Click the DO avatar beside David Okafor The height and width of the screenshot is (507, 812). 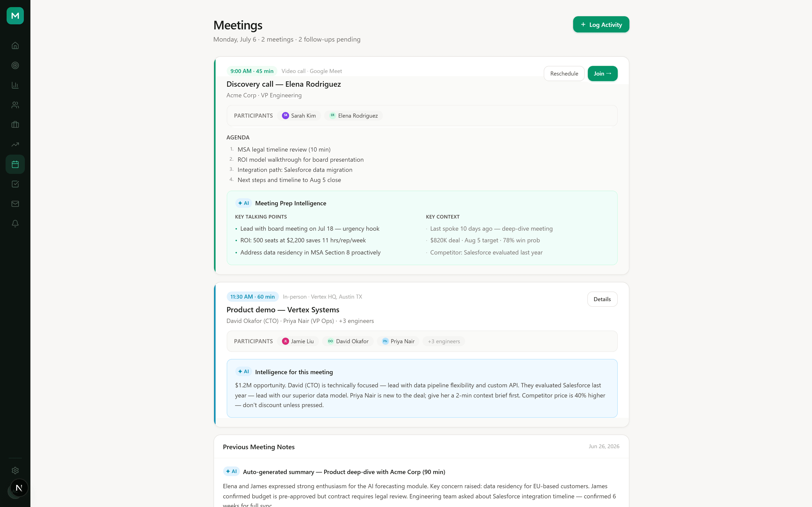pos(330,341)
